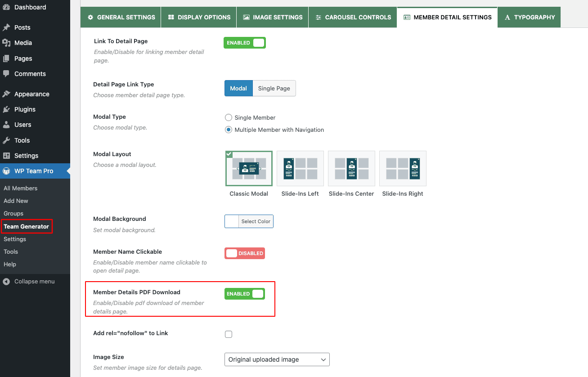Click the ID card icon on Member Detail tab

407,17
